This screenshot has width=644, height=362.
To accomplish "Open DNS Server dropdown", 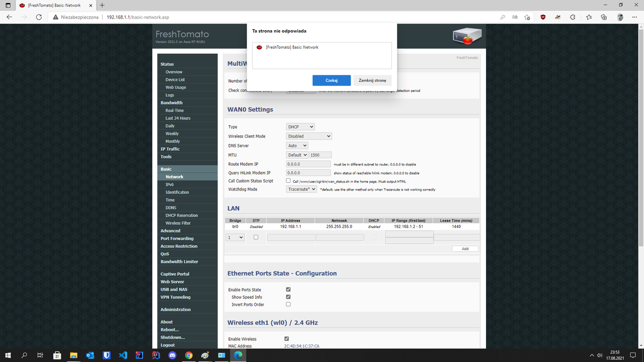I will 297,145.
